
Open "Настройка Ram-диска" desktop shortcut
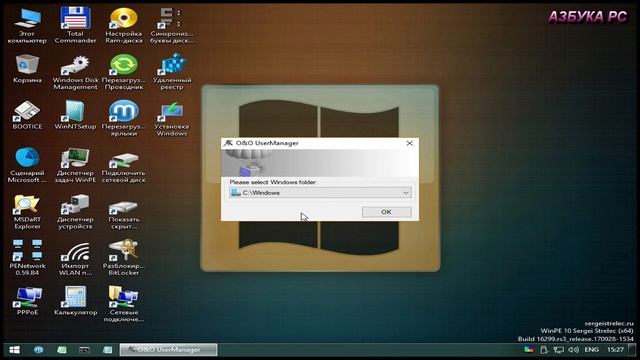[124, 25]
